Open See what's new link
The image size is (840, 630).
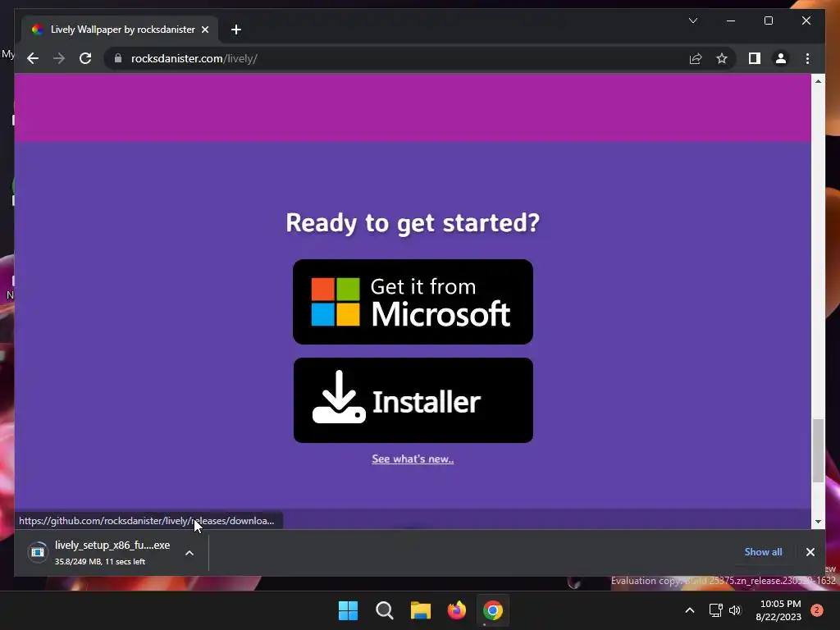pyautogui.click(x=413, y=459)
